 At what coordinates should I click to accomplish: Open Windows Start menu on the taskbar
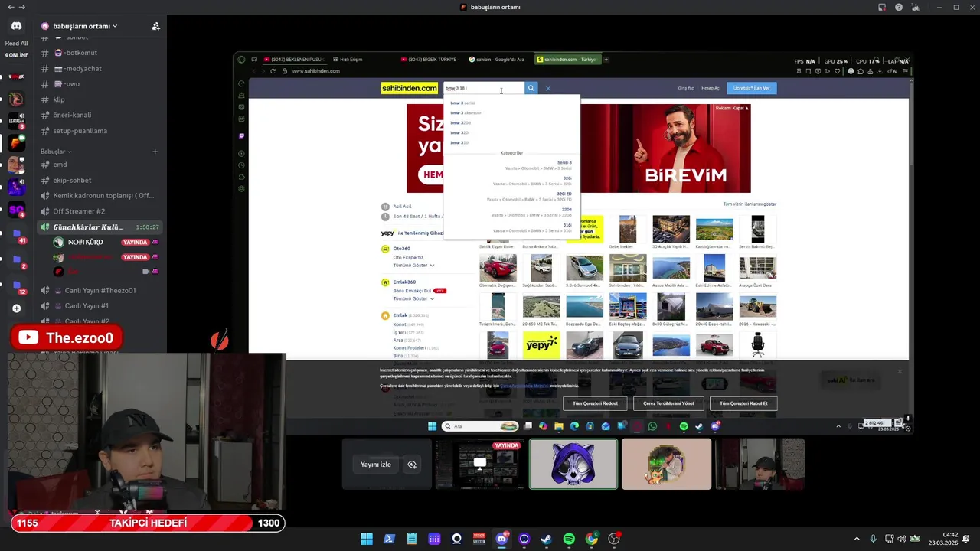[367, 539]
